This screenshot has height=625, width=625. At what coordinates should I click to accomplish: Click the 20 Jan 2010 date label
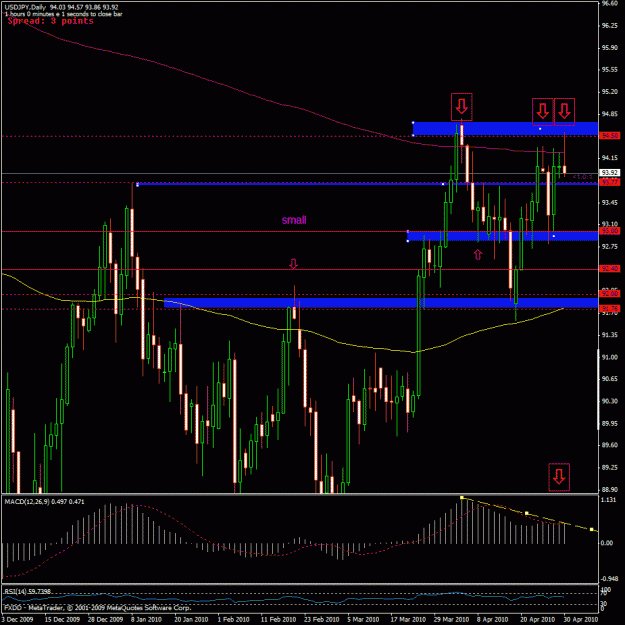[x=191, y=619]
